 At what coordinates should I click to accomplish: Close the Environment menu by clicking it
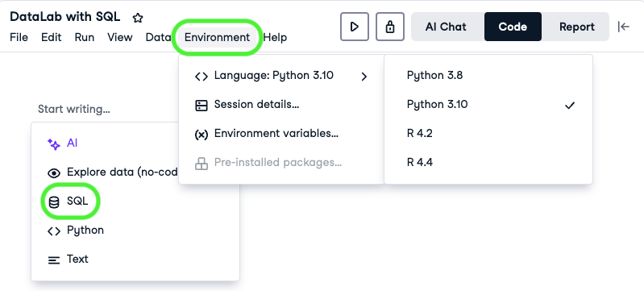[218, 37]
